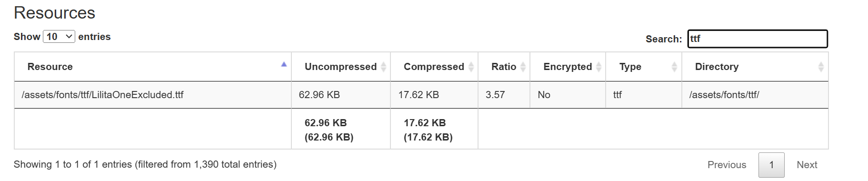Focus the Search field containing ttf
Image resolution: width=868 pixels, height=181 pixels.
pos(758,39)
